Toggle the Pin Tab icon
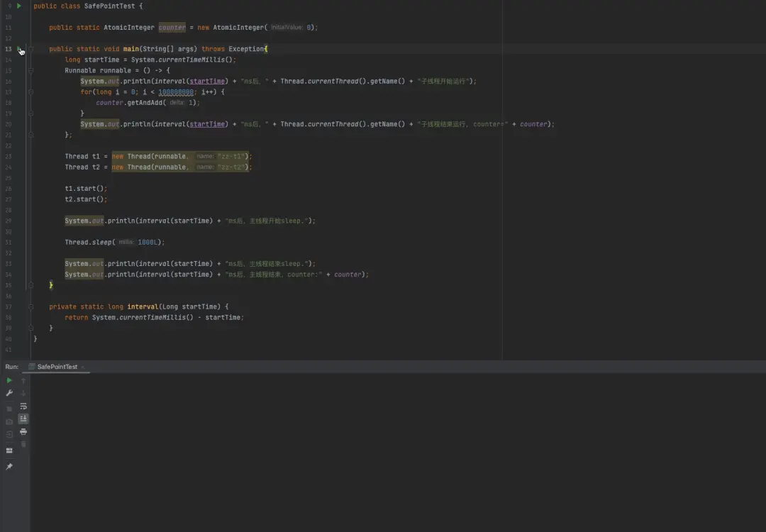This screenshot has width=766, height=532. click(x=9, y=467)
